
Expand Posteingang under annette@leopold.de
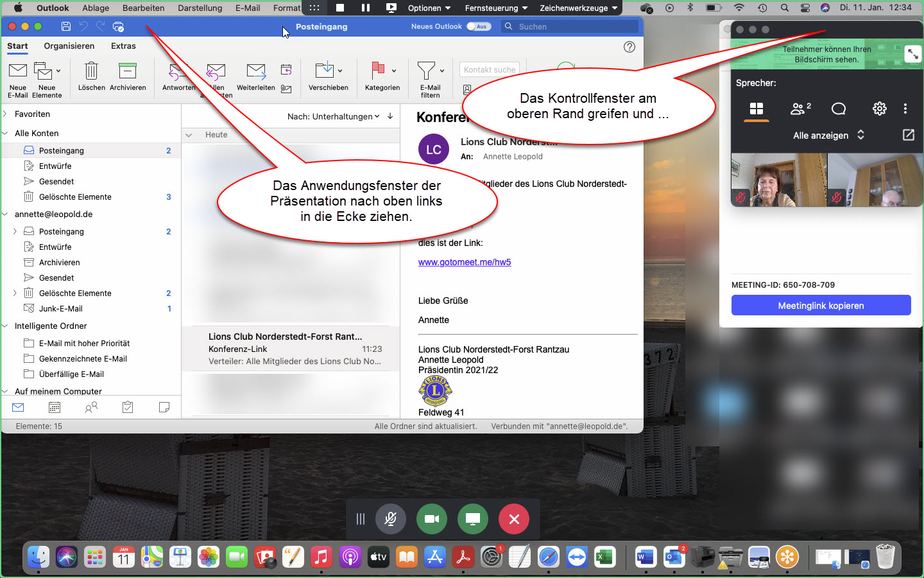point(15,231)
